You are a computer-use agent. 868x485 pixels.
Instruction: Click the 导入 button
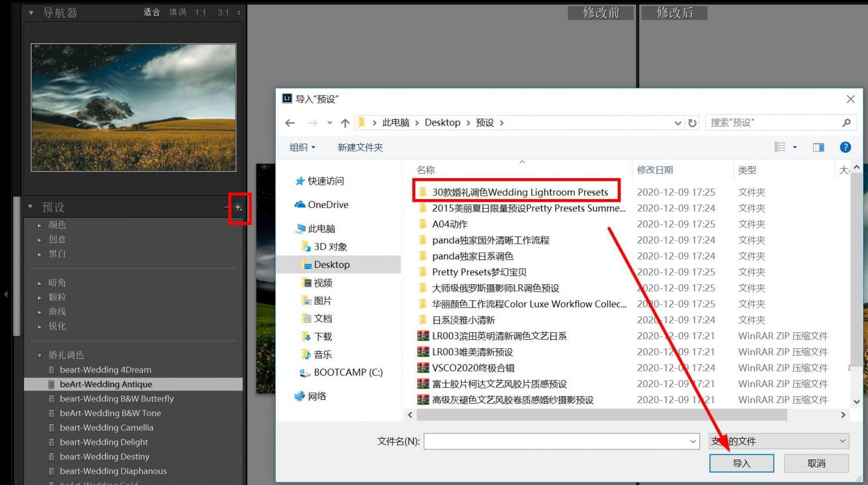(741, 463)
